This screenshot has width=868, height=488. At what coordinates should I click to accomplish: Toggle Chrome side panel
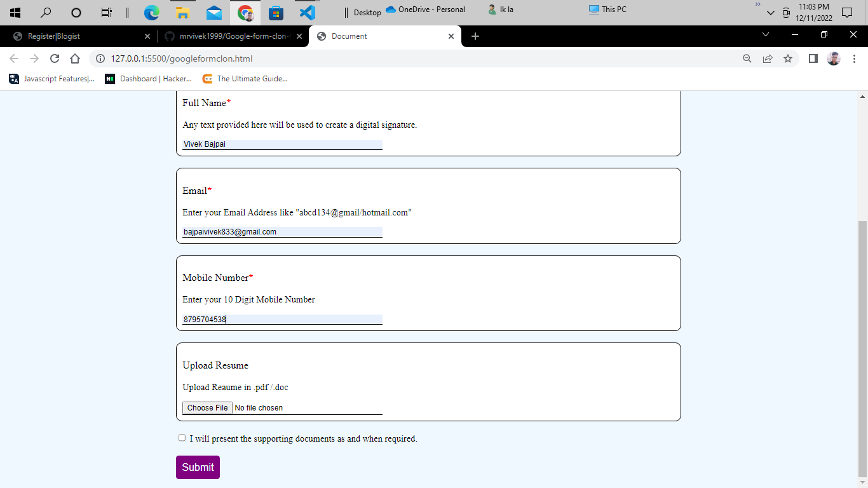tap(813, 58)
